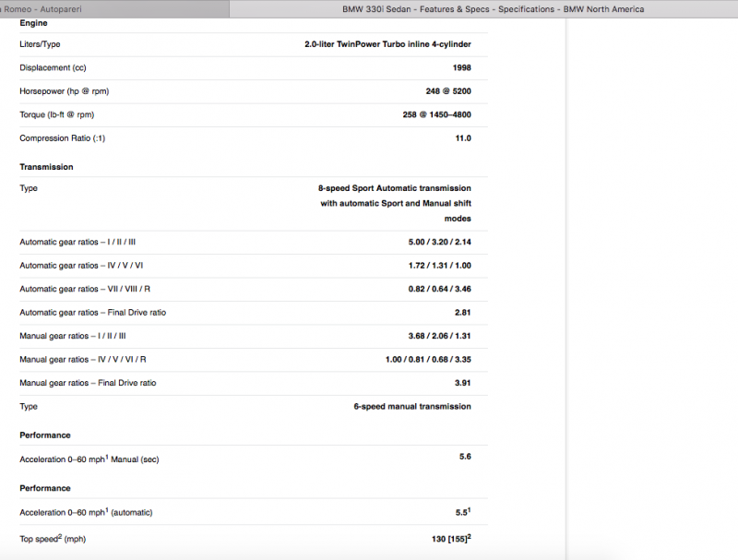Click the Displacement (cc) label

pyautogui.click(x=54, y=68)
